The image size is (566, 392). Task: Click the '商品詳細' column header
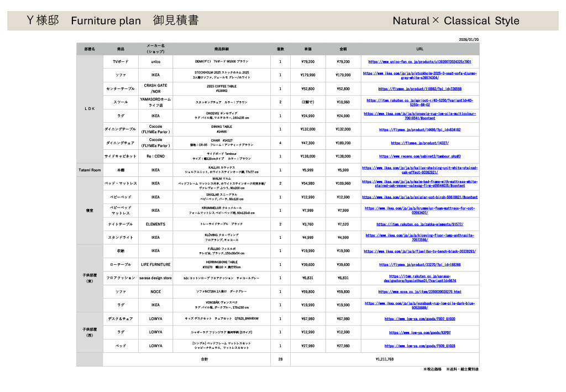(x=222, y=49)
